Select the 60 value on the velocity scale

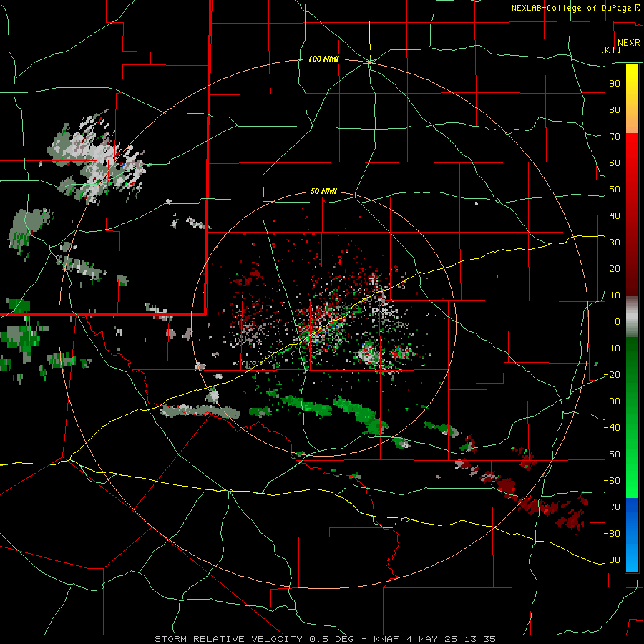click(x=615, y=162)
